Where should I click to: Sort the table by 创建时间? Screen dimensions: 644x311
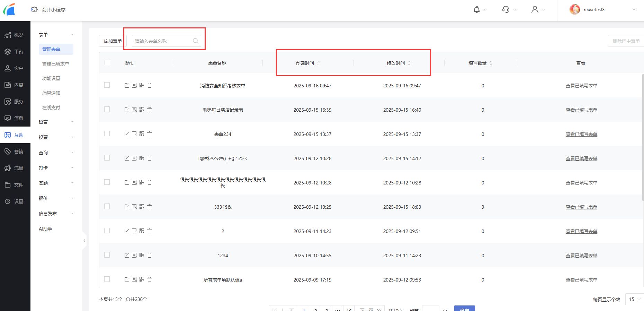[318, 63]
